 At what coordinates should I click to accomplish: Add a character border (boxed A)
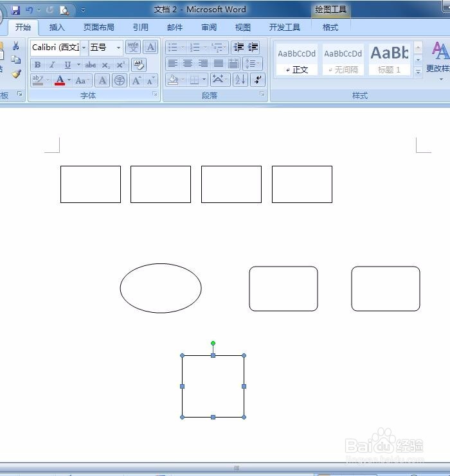[x=150, y=48]
